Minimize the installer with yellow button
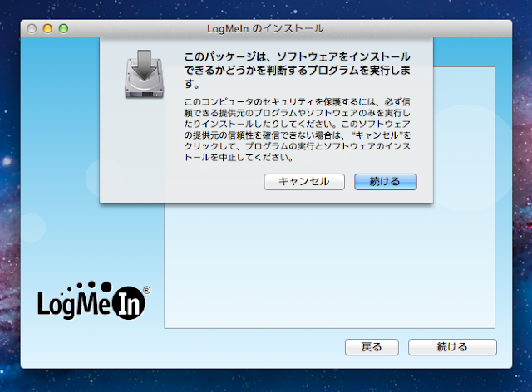 (47, 28)
